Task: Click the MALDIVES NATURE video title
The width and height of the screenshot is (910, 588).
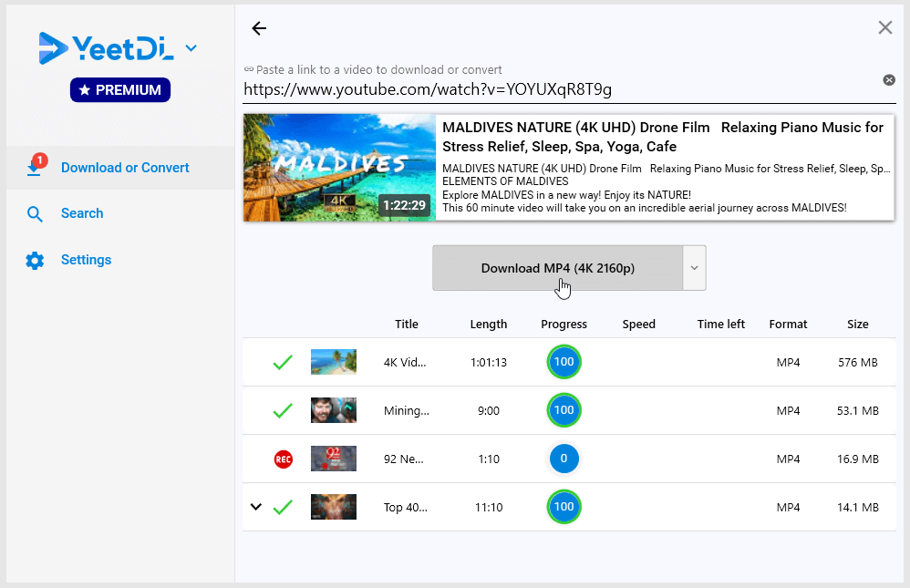Action: (x=663, y=137)
